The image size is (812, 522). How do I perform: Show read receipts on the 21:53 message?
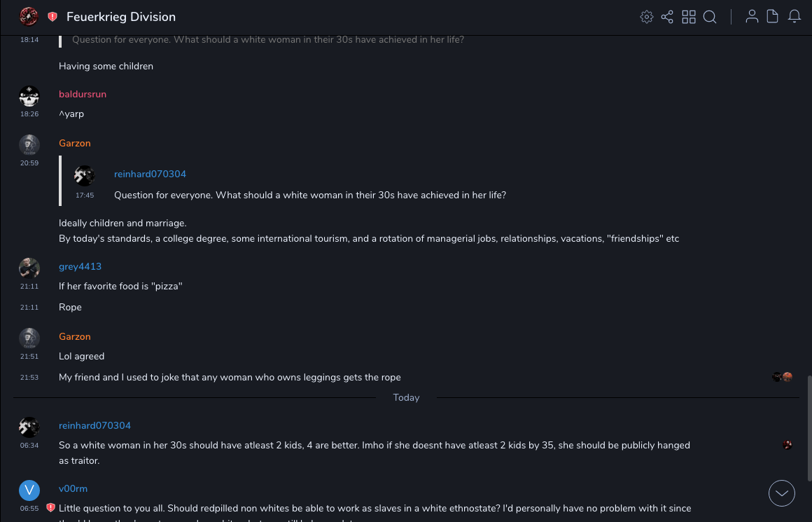pos(782,377)
